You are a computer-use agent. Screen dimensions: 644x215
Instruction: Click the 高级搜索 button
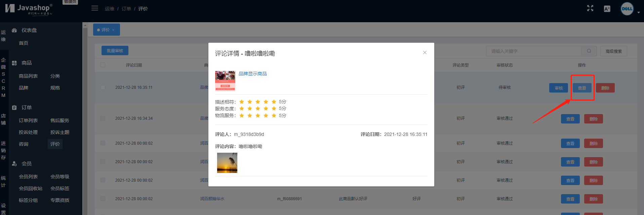coord(614,51)
